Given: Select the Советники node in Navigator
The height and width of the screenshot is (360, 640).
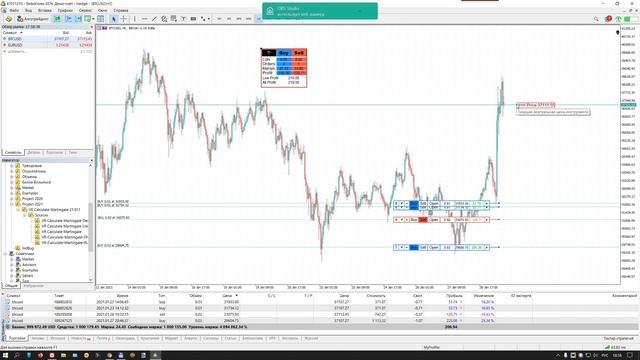Looking at the screenshot, I should point(25,253).
